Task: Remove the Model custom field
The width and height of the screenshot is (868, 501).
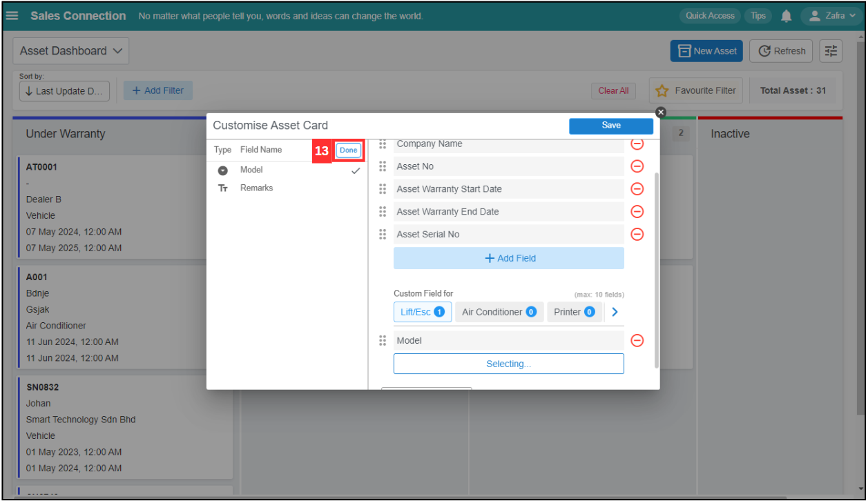Action: click(x=637, y=341)
